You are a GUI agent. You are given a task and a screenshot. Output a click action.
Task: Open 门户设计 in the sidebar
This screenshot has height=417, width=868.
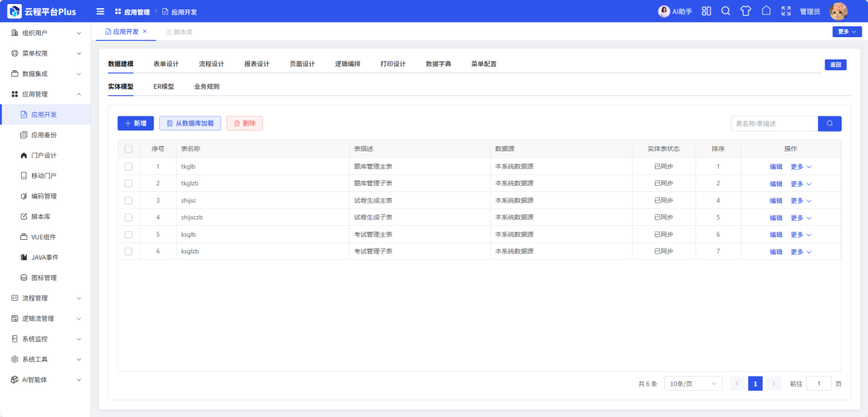45,155
